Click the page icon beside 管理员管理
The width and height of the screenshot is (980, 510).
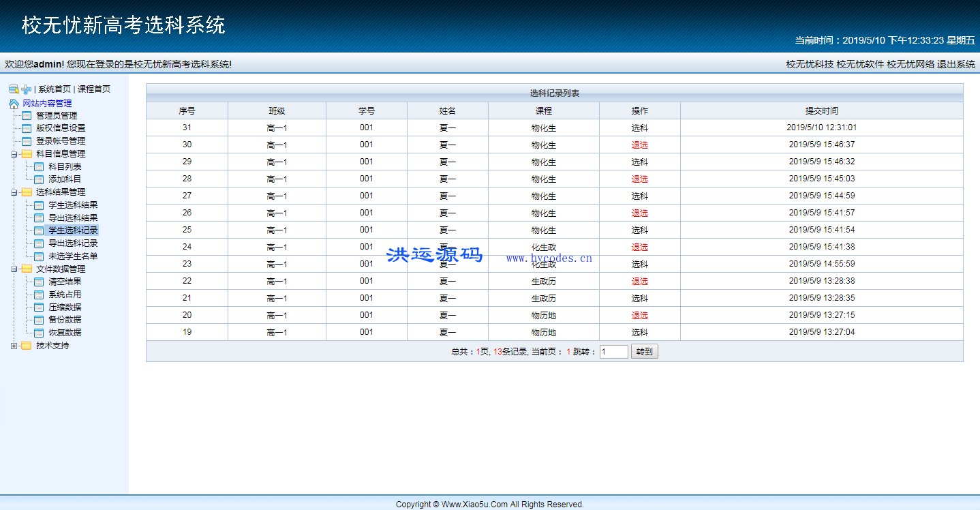(27, 115)
